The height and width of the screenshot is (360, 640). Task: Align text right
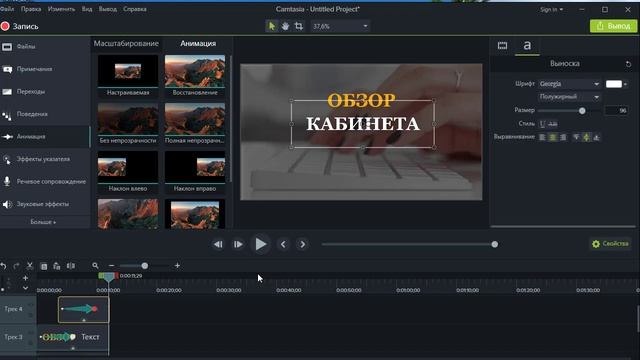pyautogui.click(x=563, y=137)
